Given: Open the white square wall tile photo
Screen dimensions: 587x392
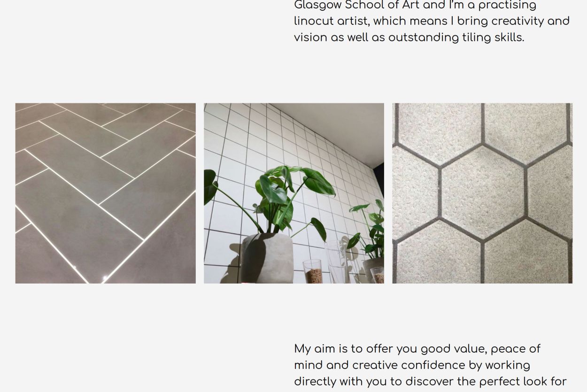Looking at the screenshot, I should 294,193.
